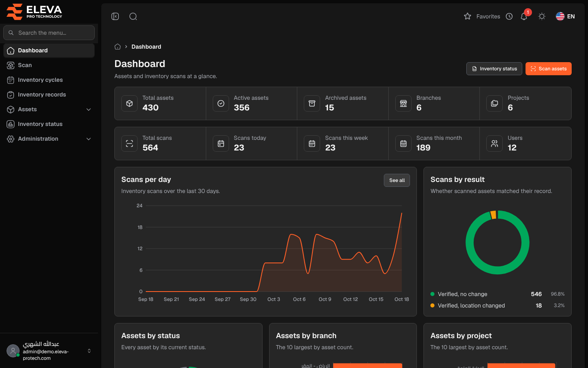This screenshot has height=368, width=588.
Task: Click the orange Verified, location changed legend dot
Action: coord(432,305)
